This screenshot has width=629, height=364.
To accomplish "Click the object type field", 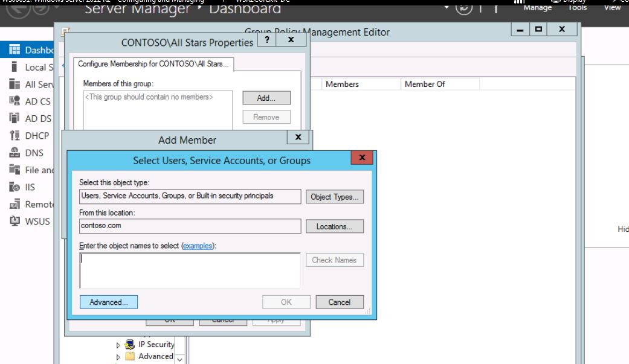I will click(190, 196).
